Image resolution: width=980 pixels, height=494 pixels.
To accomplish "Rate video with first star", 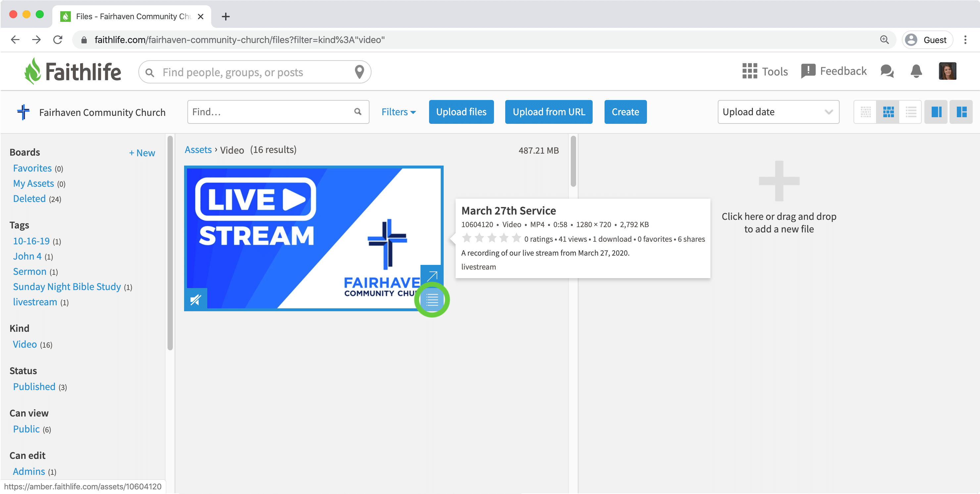I will (x=467, y=238).
